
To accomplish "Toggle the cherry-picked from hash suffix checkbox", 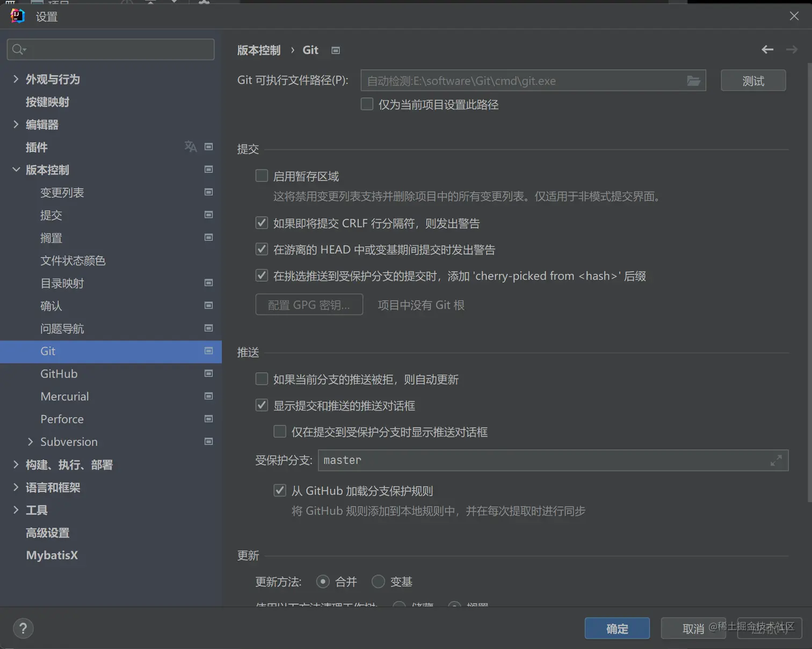I will (x=262, y=275).
